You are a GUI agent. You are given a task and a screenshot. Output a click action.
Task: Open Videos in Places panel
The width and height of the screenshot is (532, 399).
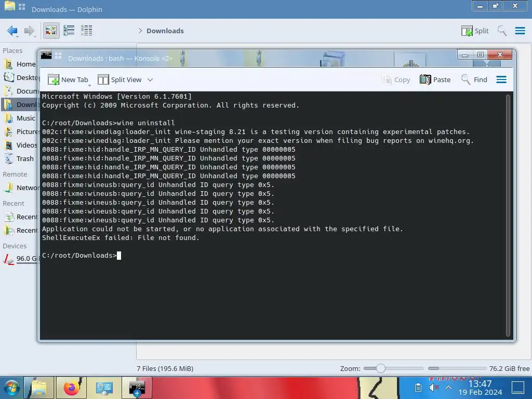[x=20, y=145]
